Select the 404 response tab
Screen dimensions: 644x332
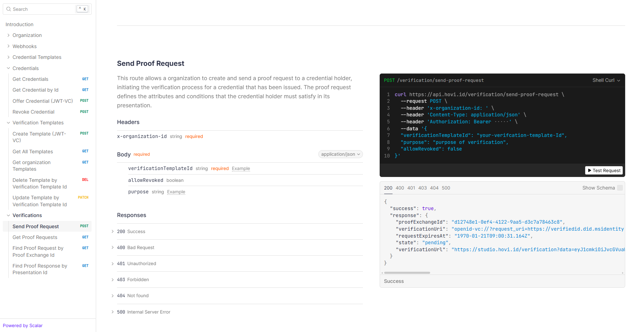[434, 188]
